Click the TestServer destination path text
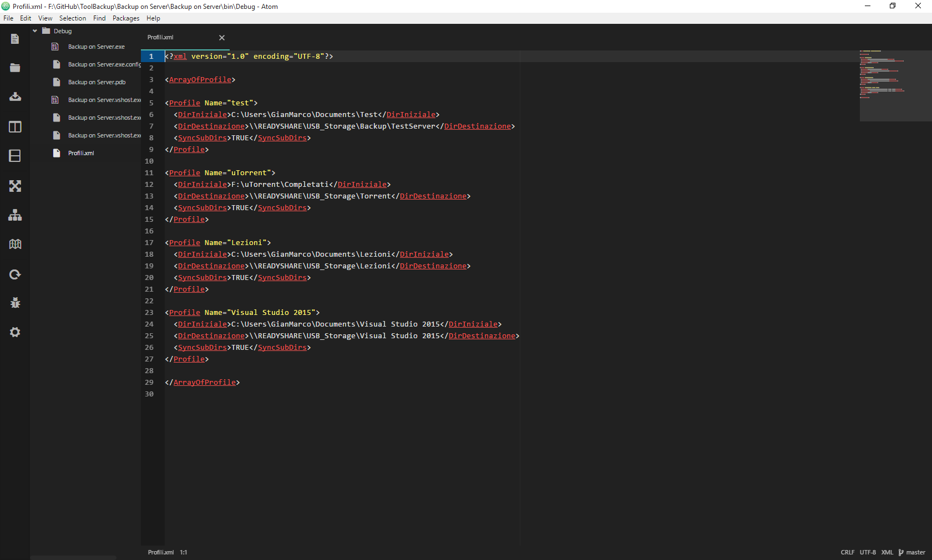This screenshot has height=560, width=932. (x=342, y=126)
